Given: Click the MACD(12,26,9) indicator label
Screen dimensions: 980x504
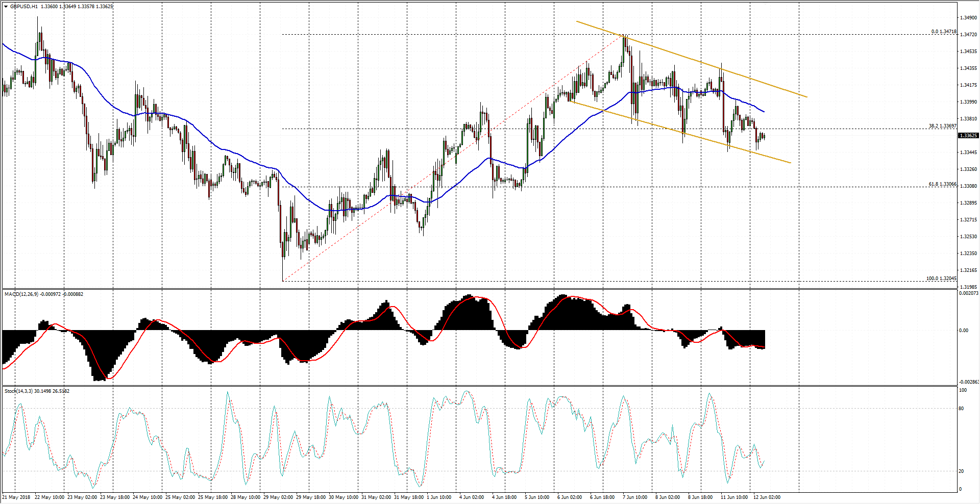Looking at the screenshot, I should [20, 294].
